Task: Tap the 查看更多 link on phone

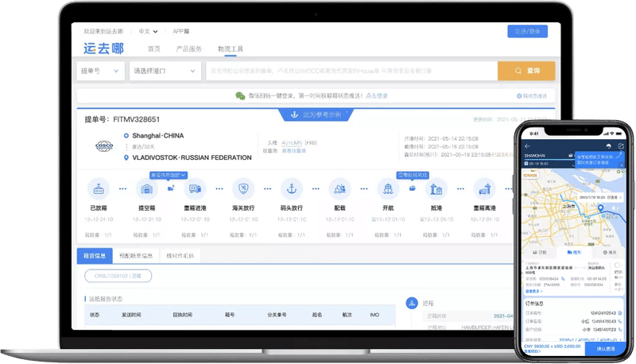Action: tap(533, 291)
